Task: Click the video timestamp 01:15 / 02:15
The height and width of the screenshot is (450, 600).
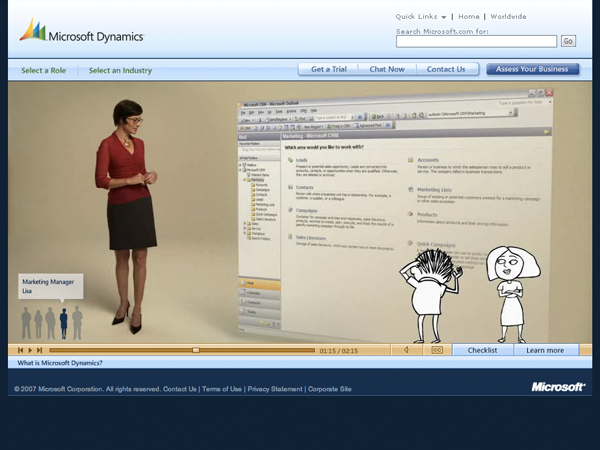Action: click(x=339, y=351)
